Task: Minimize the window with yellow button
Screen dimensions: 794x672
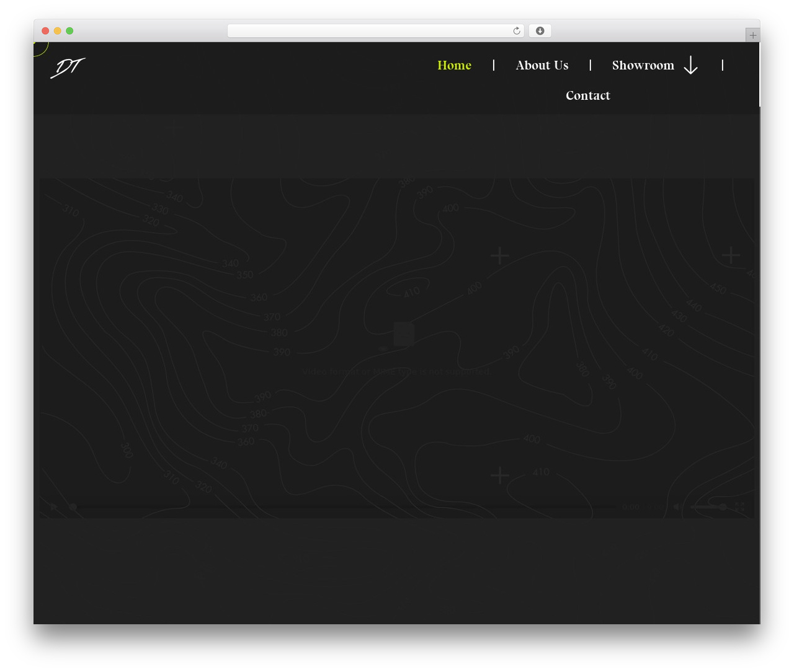Action: point(58,31)
